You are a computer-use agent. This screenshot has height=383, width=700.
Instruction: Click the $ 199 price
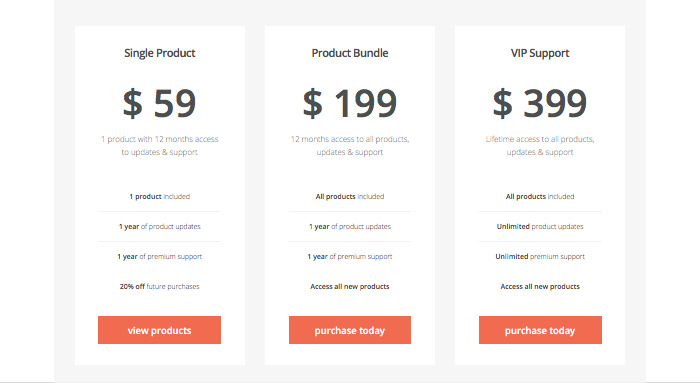(350, 103)
